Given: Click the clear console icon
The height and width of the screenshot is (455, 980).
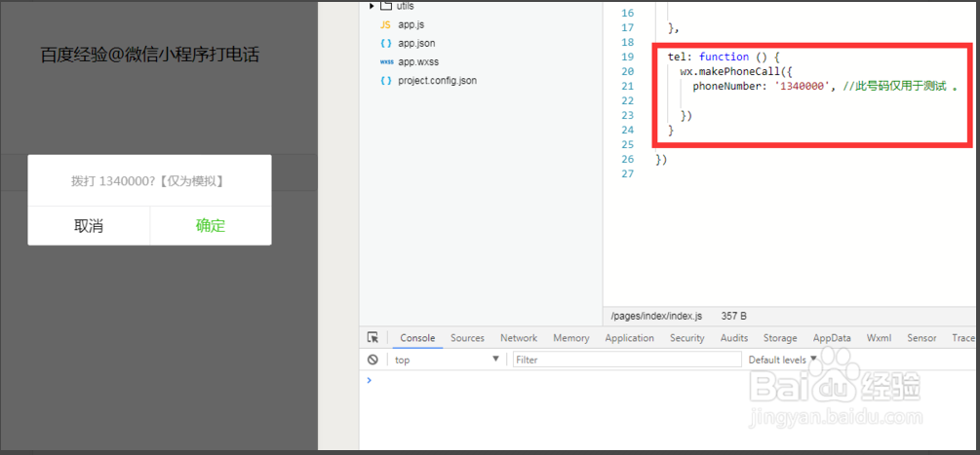Looking at the screenshot, I should point(372,360).
